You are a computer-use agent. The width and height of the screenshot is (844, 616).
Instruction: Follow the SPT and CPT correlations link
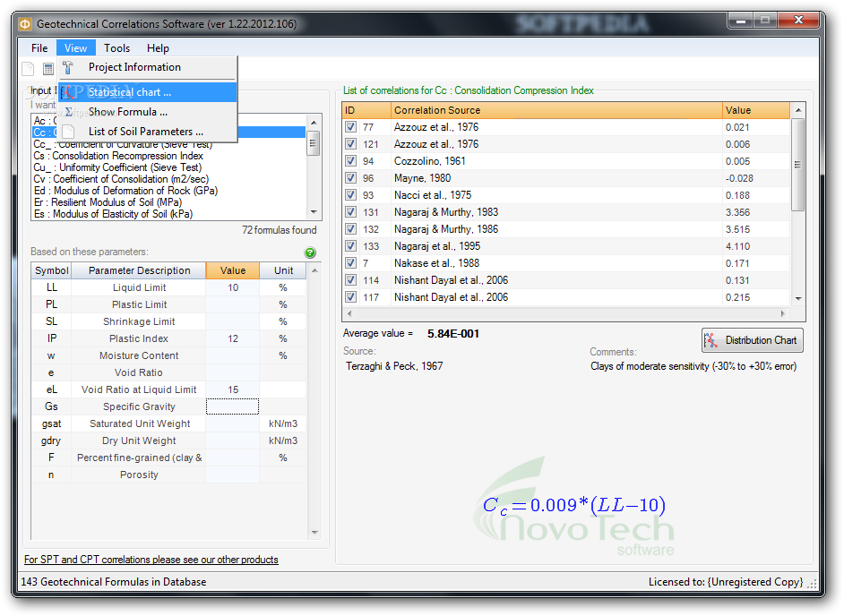(x=151, y=560)
